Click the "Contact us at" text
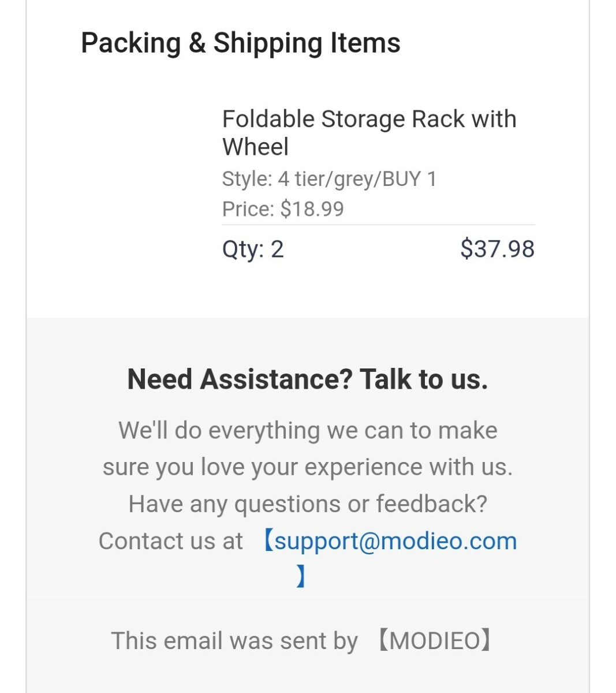 (170, 542)
